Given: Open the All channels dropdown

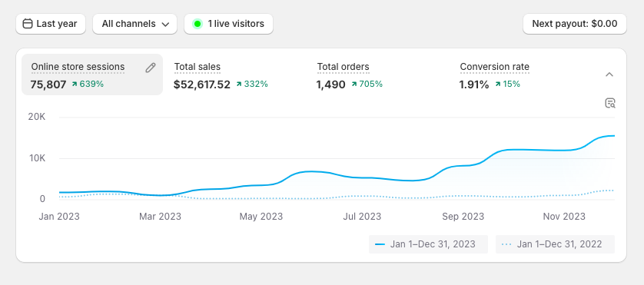Looking at the screenshot, I should tap(134, 24).
